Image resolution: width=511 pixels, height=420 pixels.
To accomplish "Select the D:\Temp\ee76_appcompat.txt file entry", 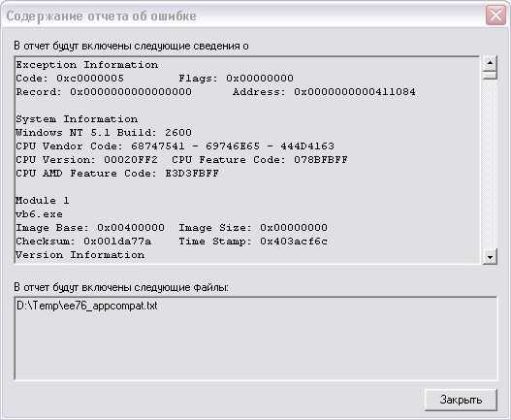I will (87, 306).
